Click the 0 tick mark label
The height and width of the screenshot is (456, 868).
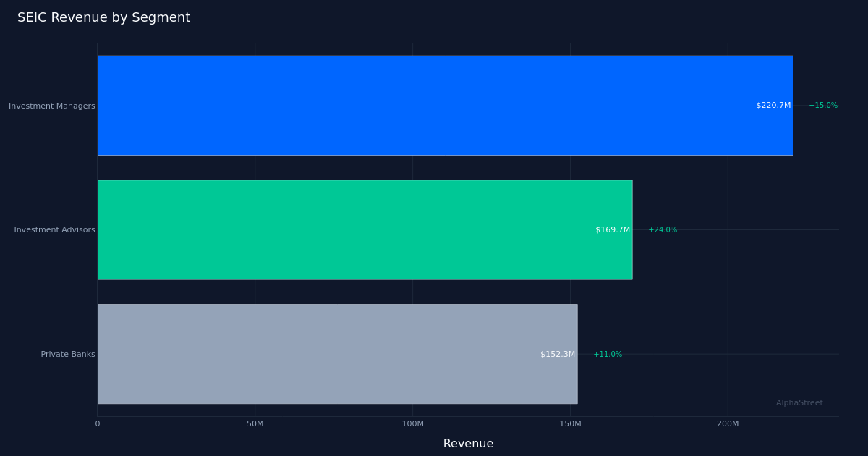pyautogui.click(x=98, y=424)
